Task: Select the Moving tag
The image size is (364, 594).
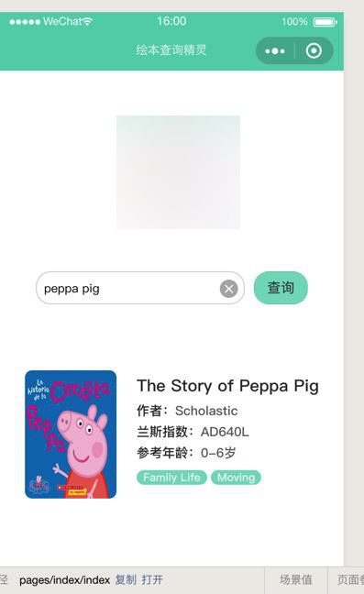Action: pos(236,478)
